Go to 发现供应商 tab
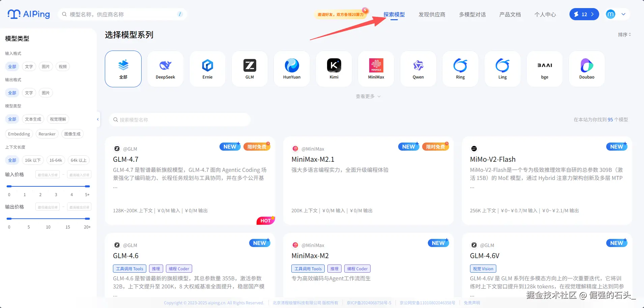Viewport: 644px width, 308px height. click(x=432, y=14)
